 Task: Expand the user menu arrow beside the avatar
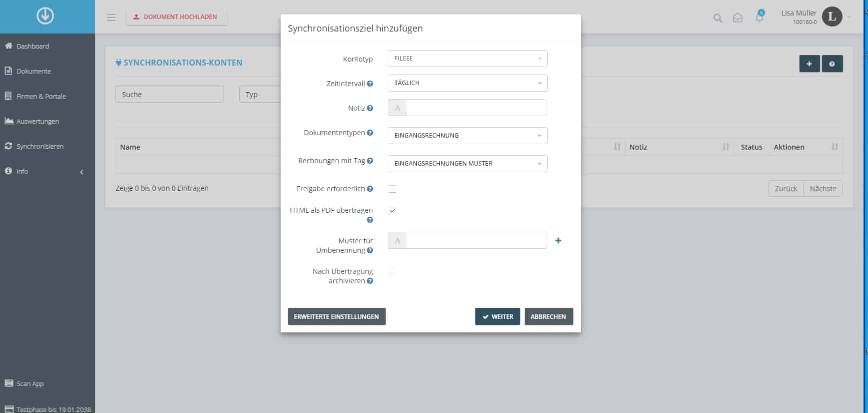coord(849,17)
